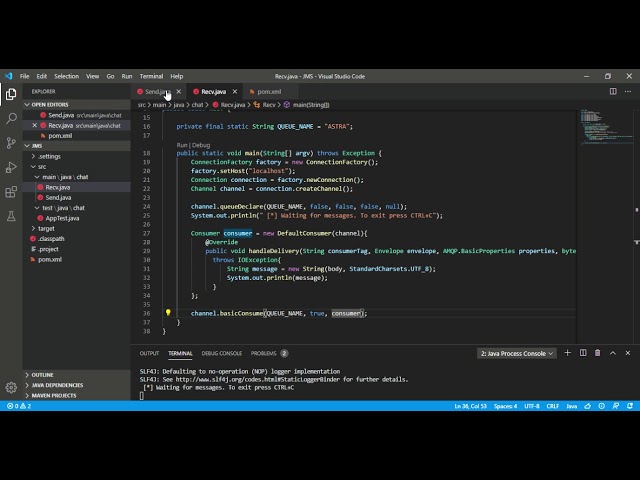Open the Go menu
Image resolution: width=640 pixels, height=480 pixels.
pyautogui.click(x=110, y=76)
